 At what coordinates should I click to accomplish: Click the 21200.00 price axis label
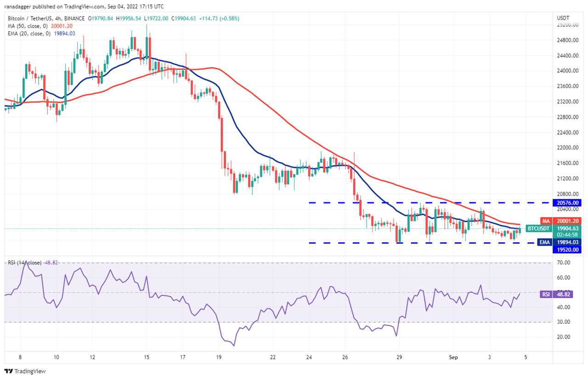tap(569, 178)
